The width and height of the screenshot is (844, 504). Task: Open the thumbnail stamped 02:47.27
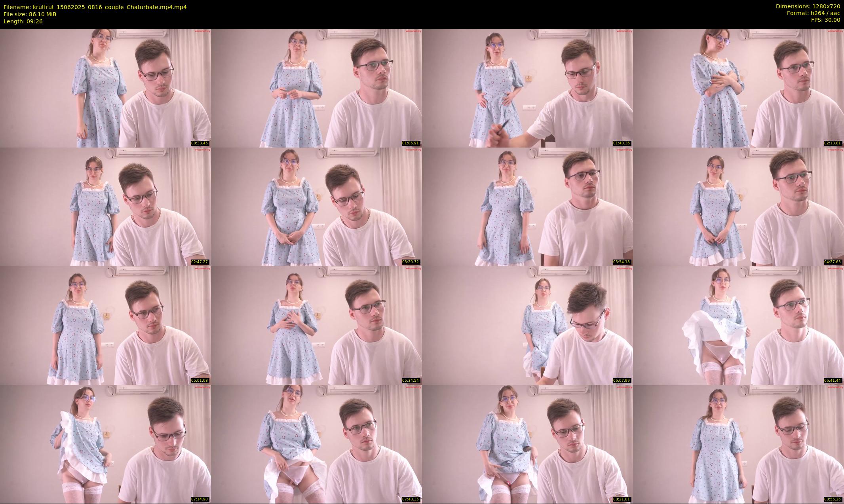point(105,207)
